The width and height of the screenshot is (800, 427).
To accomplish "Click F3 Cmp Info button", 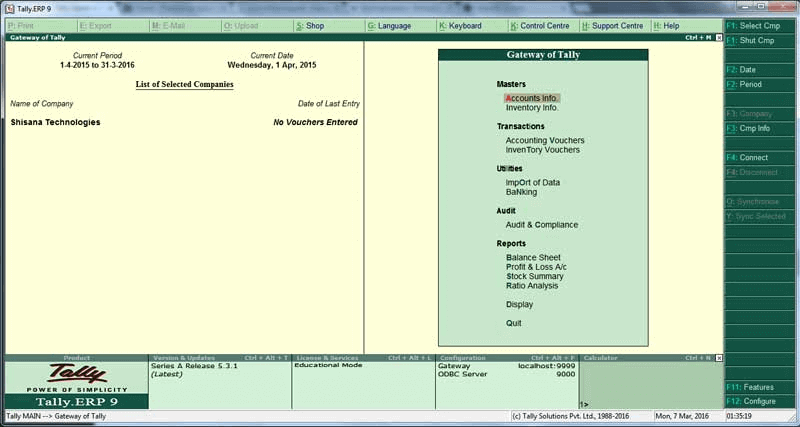I will coord(759,129).
